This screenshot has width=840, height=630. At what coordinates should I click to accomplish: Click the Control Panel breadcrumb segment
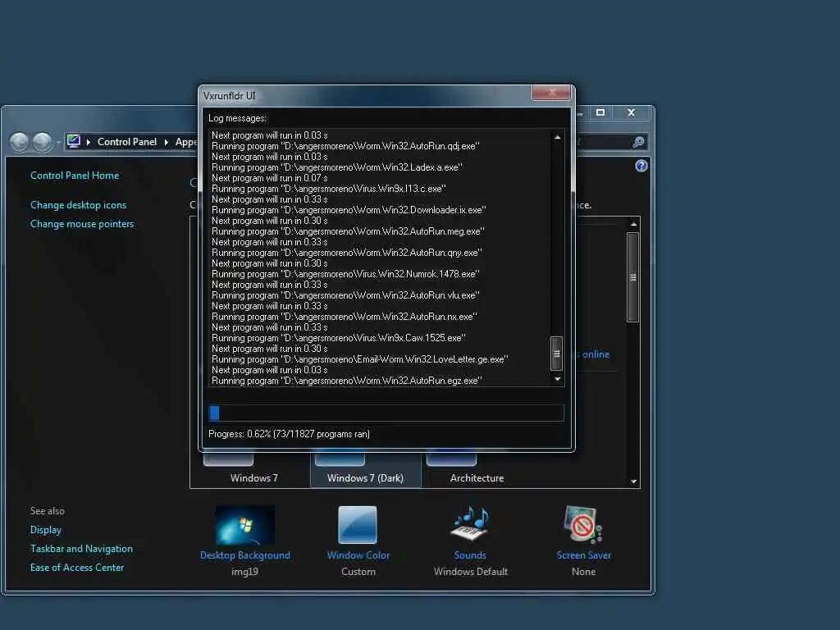[127, 142]
